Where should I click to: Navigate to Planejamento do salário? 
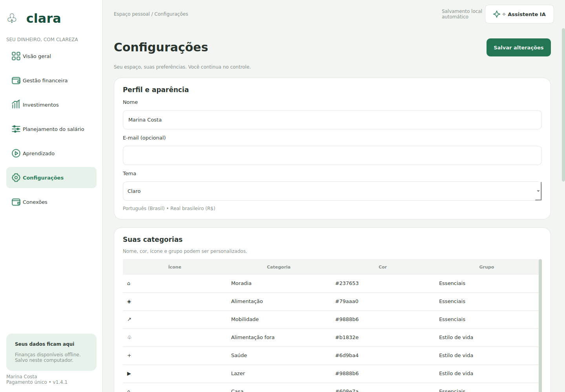click(x=51, y=129)
